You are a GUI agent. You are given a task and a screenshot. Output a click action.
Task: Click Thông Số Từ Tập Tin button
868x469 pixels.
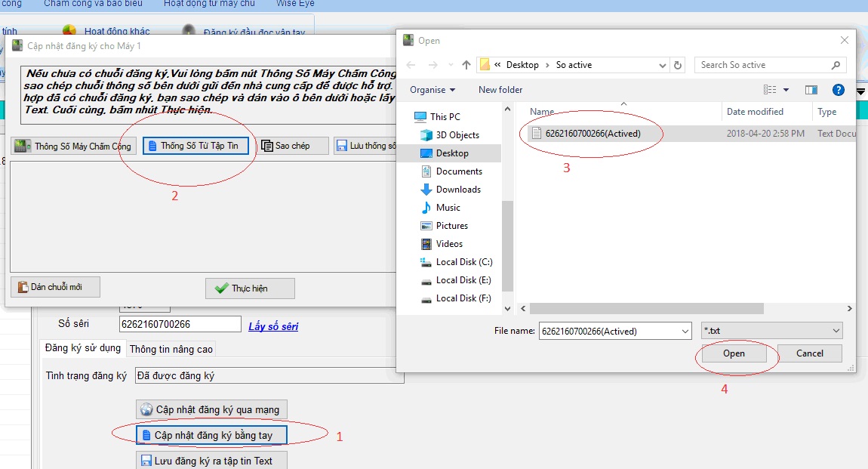195,146
